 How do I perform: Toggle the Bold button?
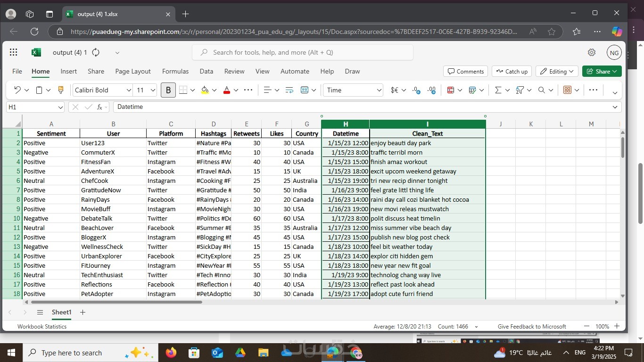(168, 90)
